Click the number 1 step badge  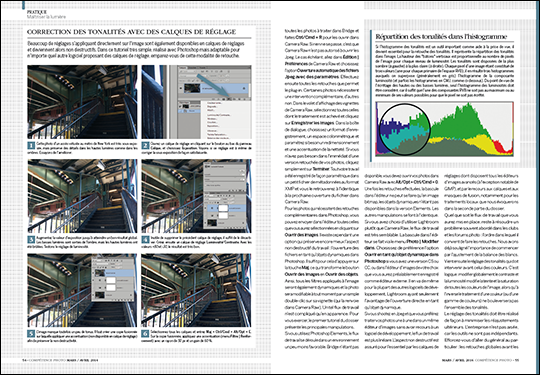(x=31, y=146)
